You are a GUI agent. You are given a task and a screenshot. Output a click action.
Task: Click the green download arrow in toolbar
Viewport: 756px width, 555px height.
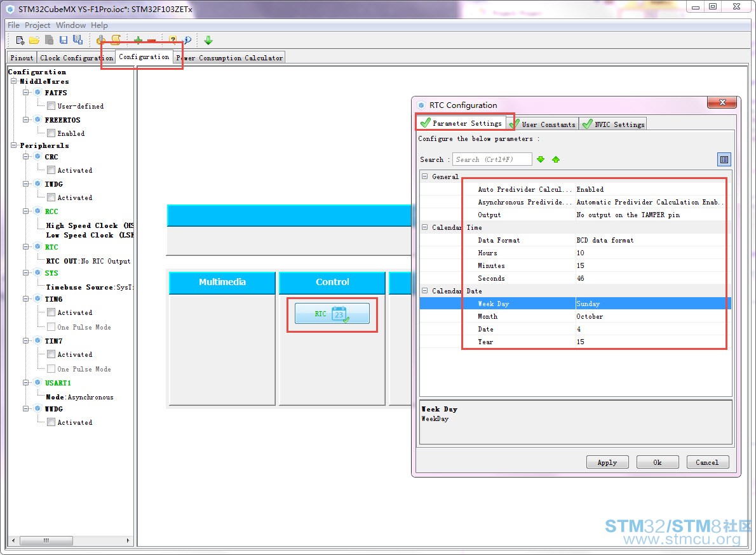click(208, 41)
